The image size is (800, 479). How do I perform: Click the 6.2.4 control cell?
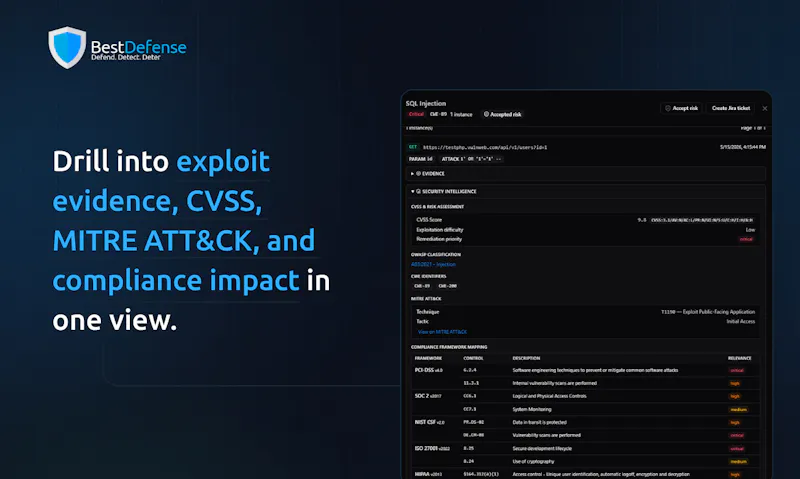pos(469,370)
